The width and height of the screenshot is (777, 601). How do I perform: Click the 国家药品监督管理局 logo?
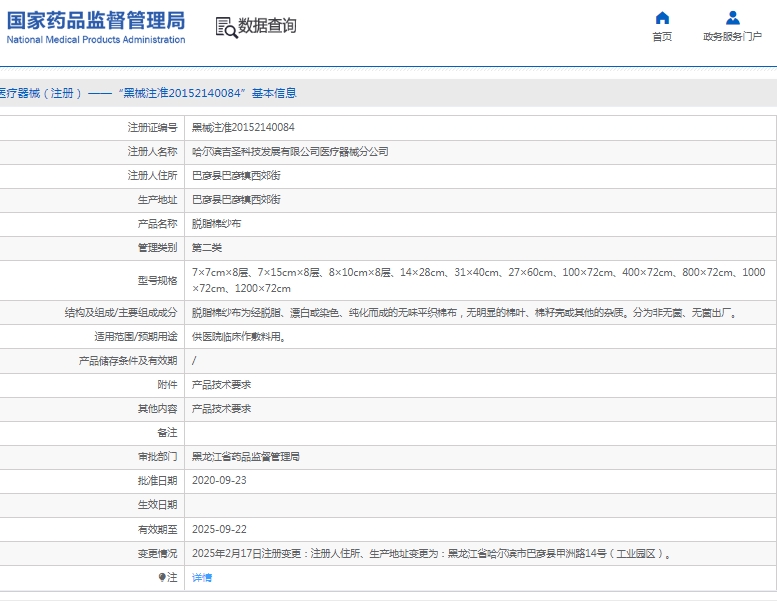point(96,21)
